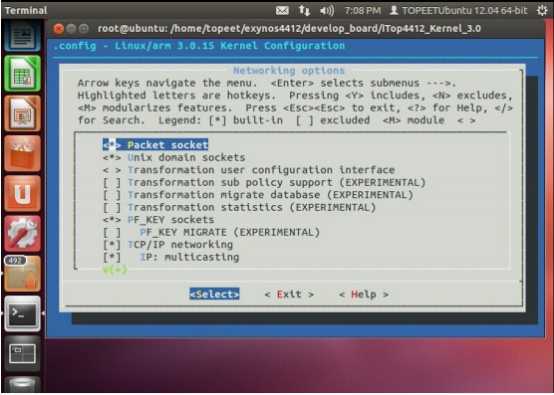This screenshot has height=395, width=554.
Task: Open the Ubuntu One launcher icon
Action: coord(23,194)
